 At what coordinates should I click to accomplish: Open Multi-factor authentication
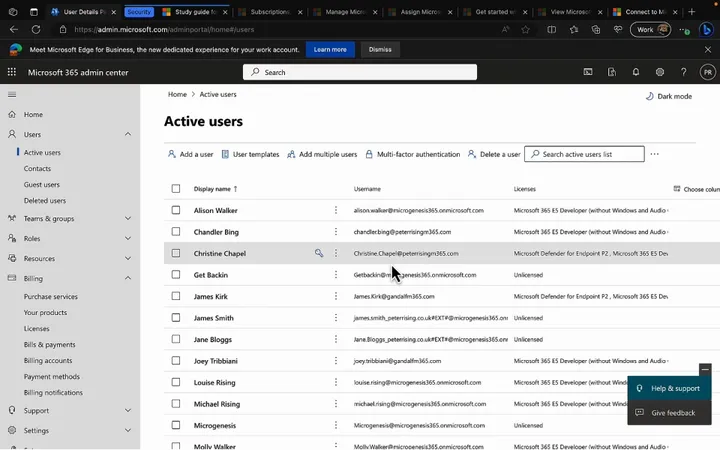[413, 154]
